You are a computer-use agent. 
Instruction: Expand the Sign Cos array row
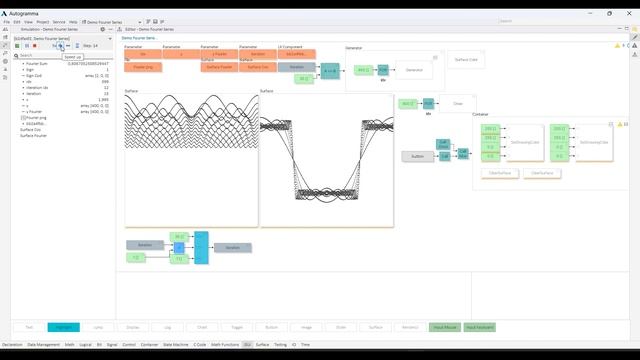pyautogui.click(x=23, y=76)
